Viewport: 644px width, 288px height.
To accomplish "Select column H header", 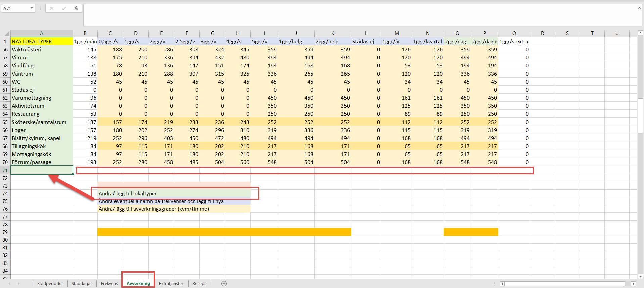I will click(x=238, y=33).
